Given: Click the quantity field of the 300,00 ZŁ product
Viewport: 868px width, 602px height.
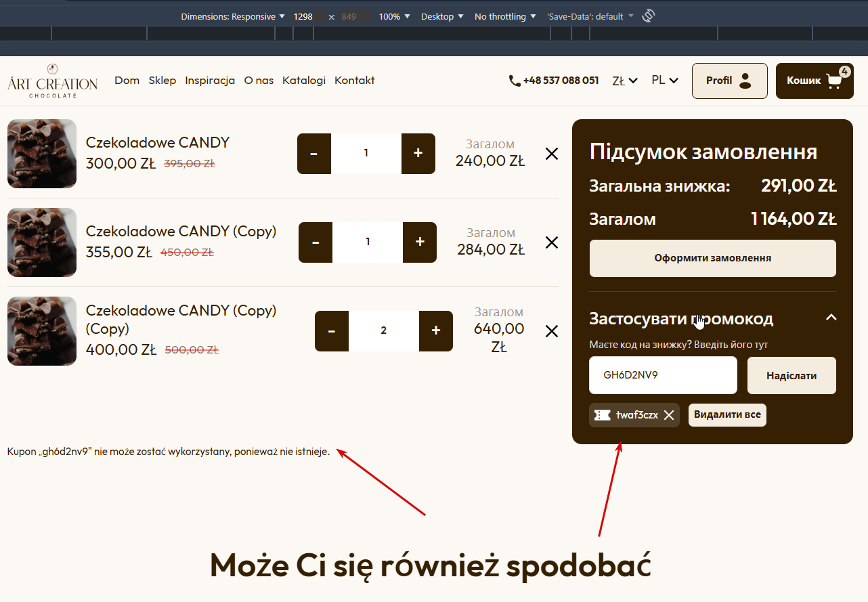Looking at the screenshot, I should 366,154.
